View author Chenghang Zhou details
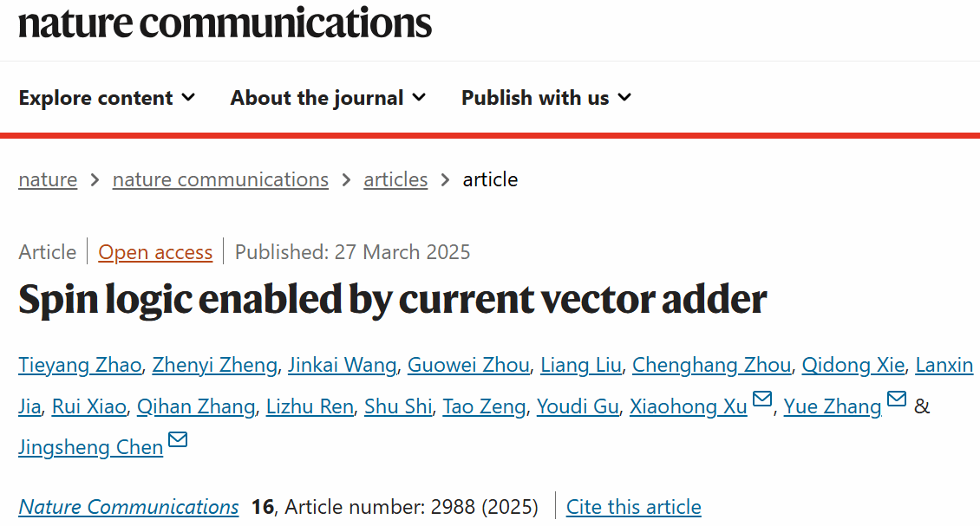 (x=711, y=365)
